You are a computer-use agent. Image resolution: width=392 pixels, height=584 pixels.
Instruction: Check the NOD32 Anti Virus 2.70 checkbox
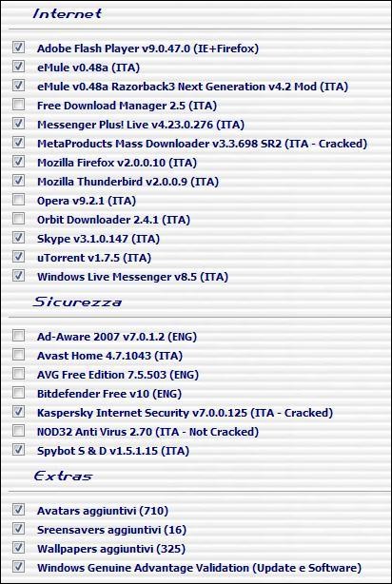[18, 431]
